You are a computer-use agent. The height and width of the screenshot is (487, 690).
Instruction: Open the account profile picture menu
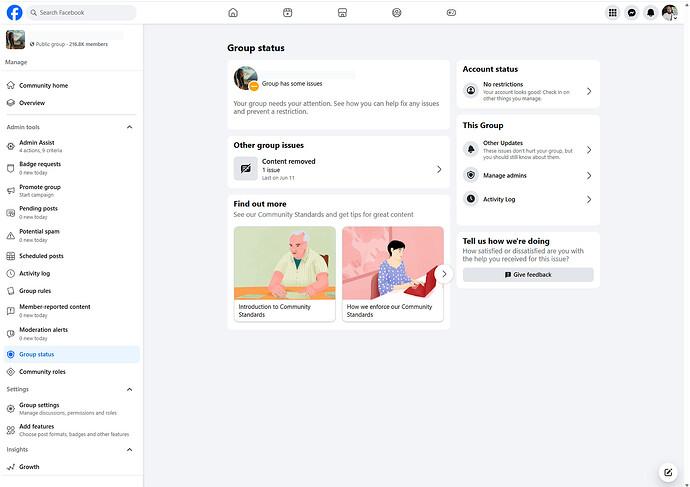[669, 13]
